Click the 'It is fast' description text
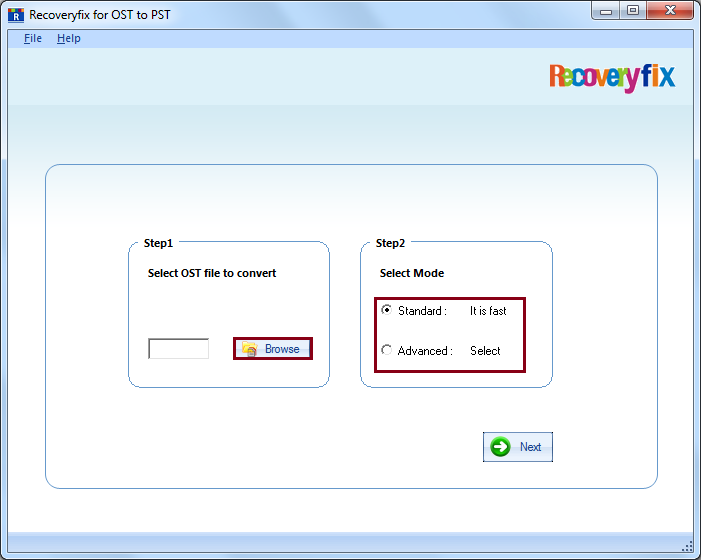This screenshot has height=560, width=701. (488, 311)
